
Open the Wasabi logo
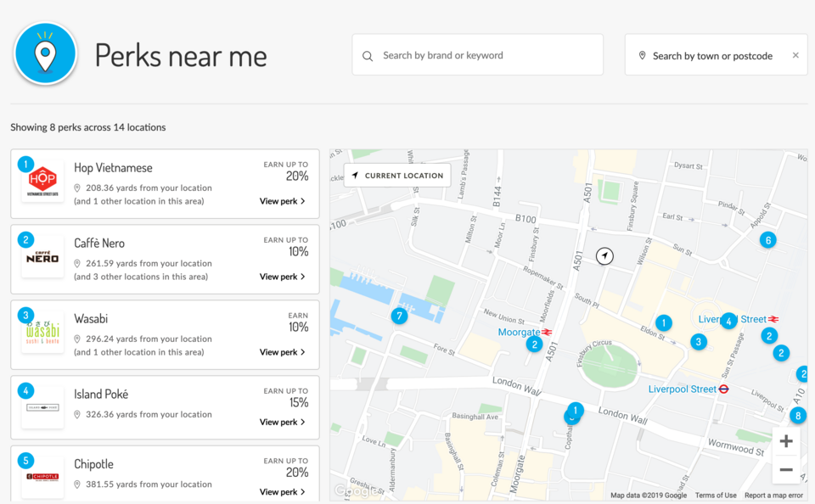tap(42, 333)
